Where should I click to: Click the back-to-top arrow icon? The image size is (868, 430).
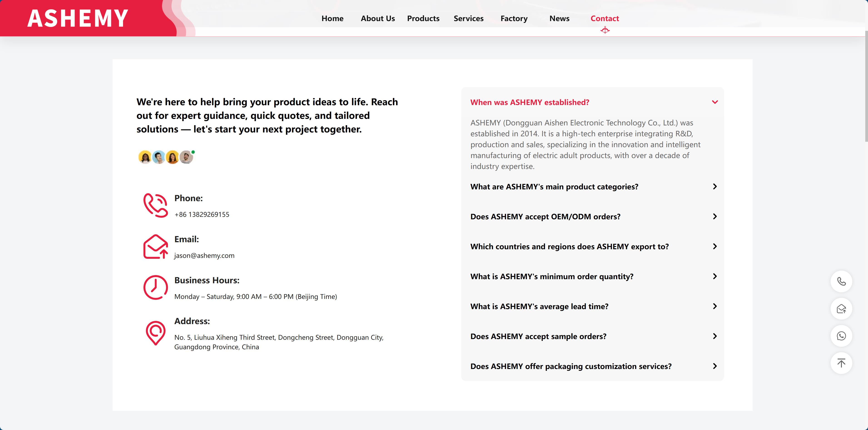point(841,363)
